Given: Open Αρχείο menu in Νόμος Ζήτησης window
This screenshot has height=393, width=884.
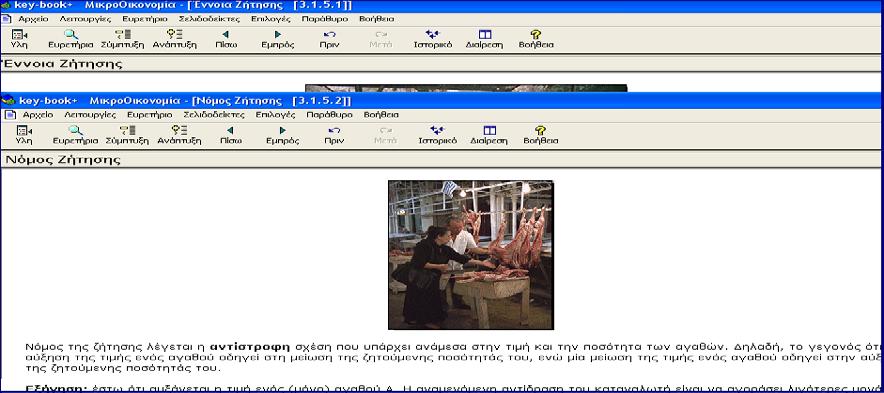Looking at the screenshot, I should [38, 114].
